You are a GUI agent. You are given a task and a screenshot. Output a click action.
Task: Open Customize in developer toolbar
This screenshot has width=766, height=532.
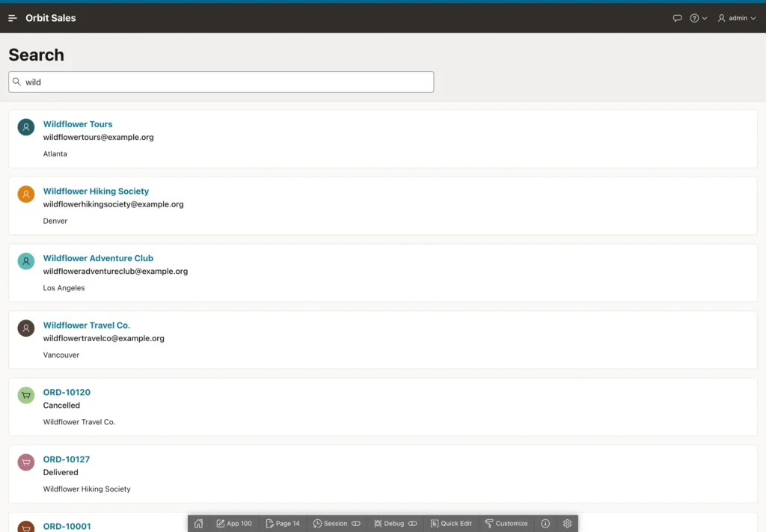point(506,523)
